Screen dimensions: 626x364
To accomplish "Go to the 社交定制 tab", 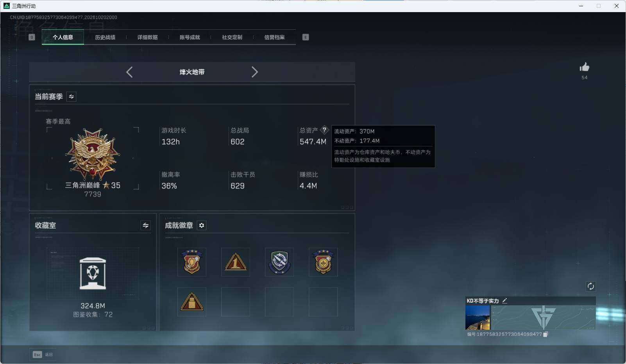I will click(x=232, y=37).
